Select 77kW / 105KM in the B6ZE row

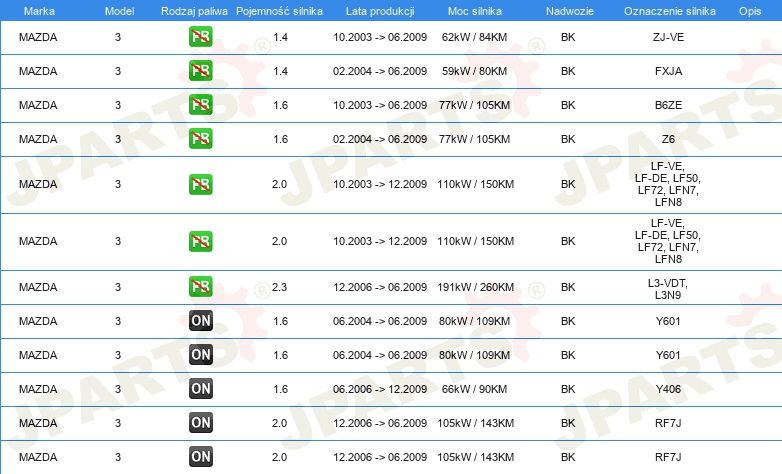coord(474,105)
